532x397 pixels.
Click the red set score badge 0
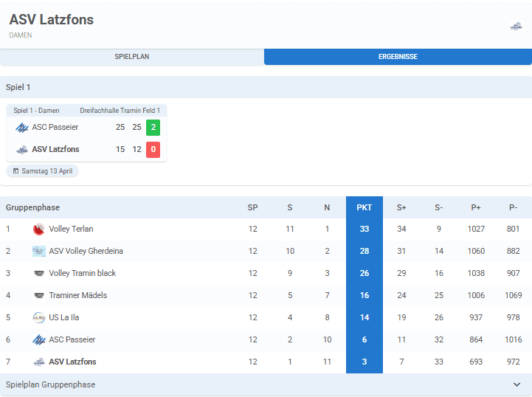(x=153, y=150)
